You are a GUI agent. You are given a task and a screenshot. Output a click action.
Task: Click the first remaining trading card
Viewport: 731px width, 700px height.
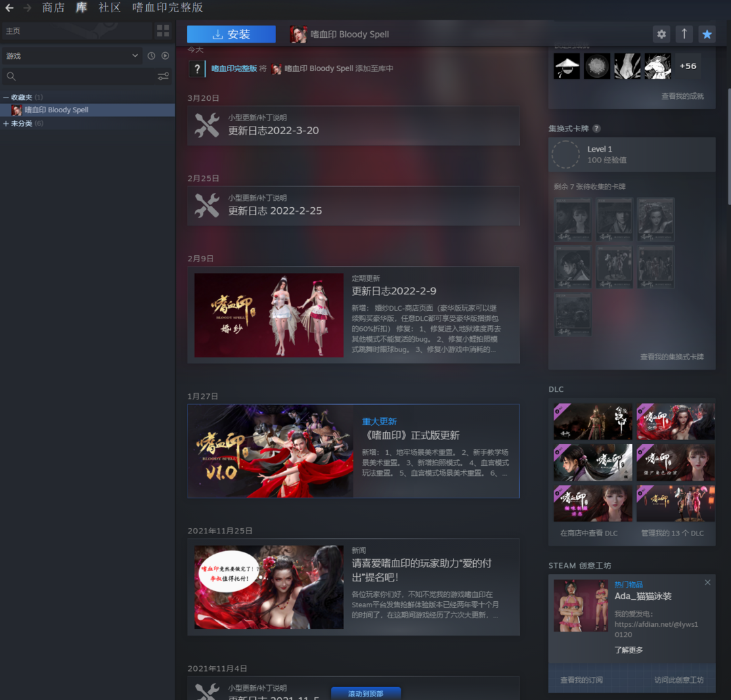click(x=573, y=219)
